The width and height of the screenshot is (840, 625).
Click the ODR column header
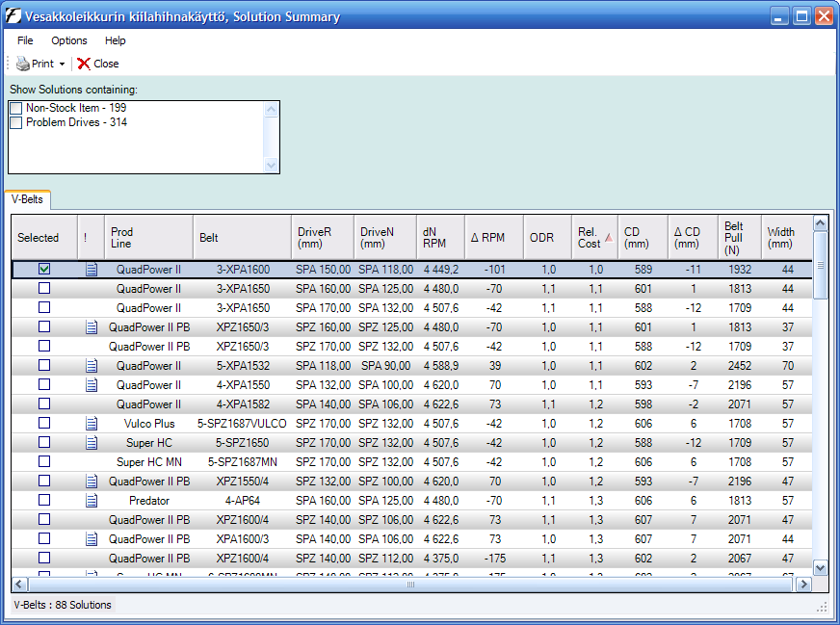pyautogui.click(x=547, y=237)
